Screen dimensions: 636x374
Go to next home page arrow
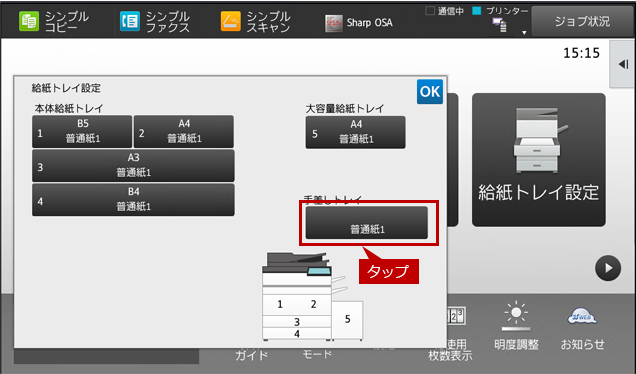click(x=608, y=268)
